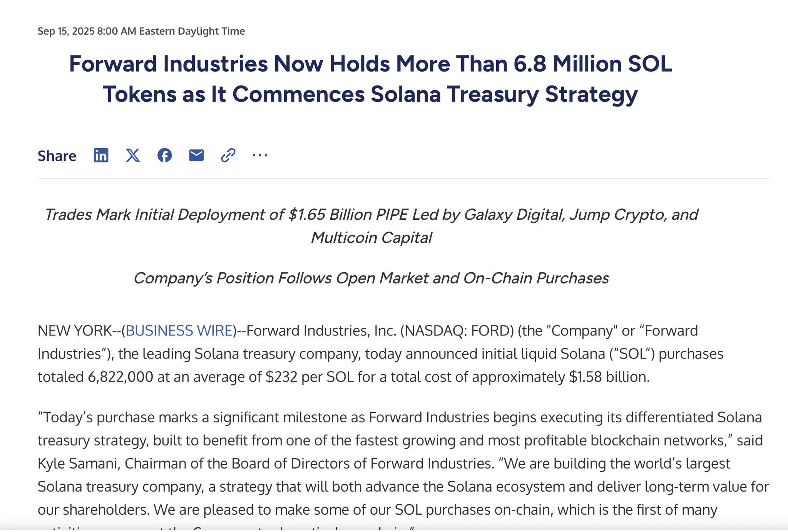This screenshot has height=532, width=788.
Task: Click the 6,822,000 token figure
Action: [120, 377]
